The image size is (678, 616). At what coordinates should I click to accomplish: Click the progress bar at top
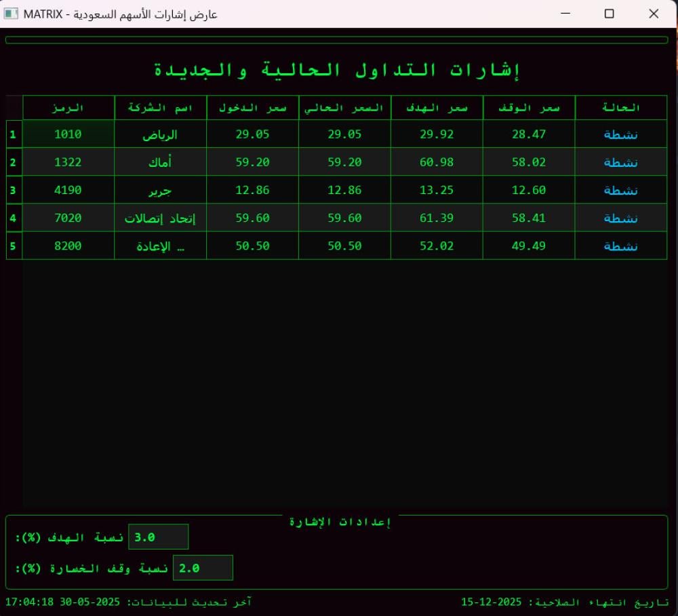click(x=336, y=40)
